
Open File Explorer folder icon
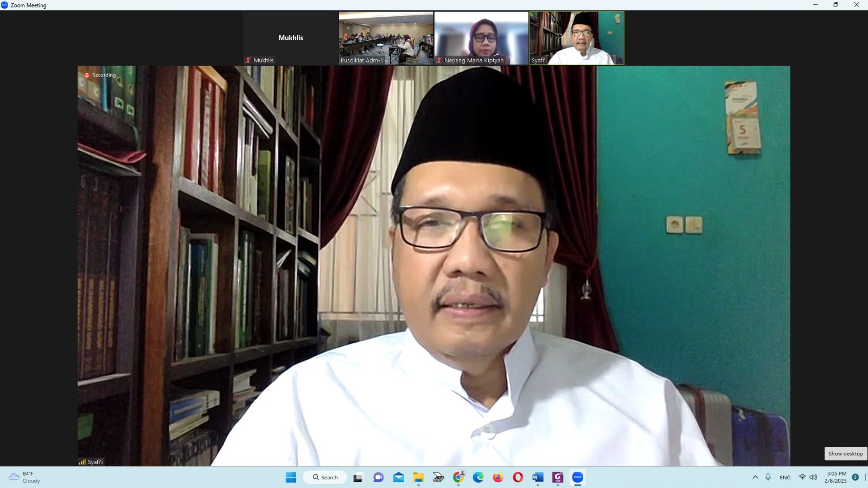418,477
